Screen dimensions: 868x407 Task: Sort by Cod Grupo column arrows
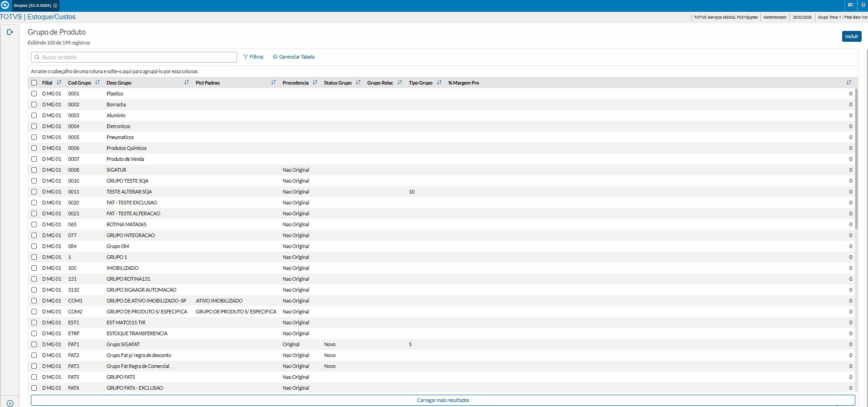click(98, 83)
